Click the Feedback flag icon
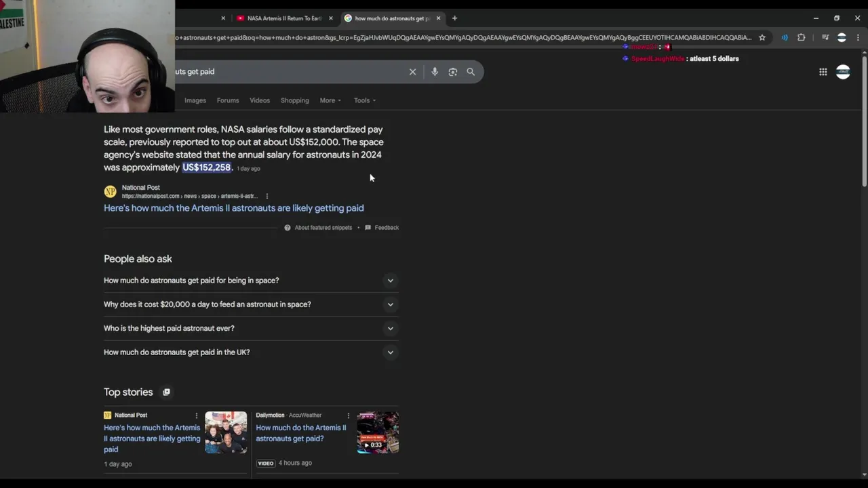The height and width of the screenshot is (488, 868). tap(368, 228)
